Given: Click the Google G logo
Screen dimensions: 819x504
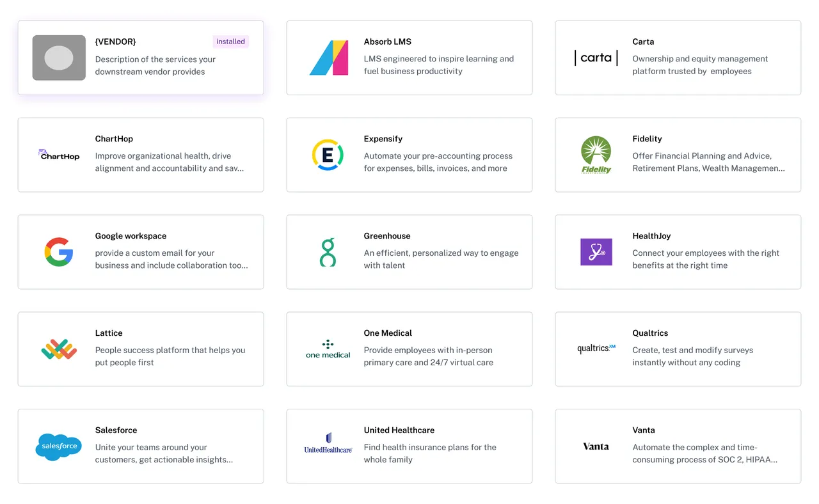Looking at the screenshot, I should 59,252.
